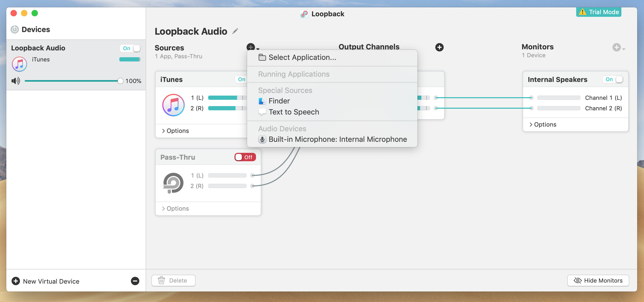Click the Trial Mode badge
This screenshot has height=302, width=644.
tap(599, 12)
